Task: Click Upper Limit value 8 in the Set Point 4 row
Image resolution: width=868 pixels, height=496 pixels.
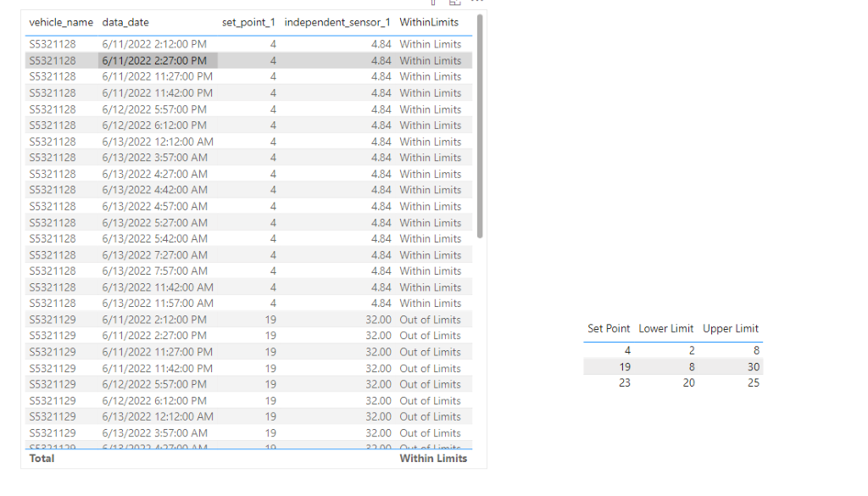Action: [x=756, y=350]
